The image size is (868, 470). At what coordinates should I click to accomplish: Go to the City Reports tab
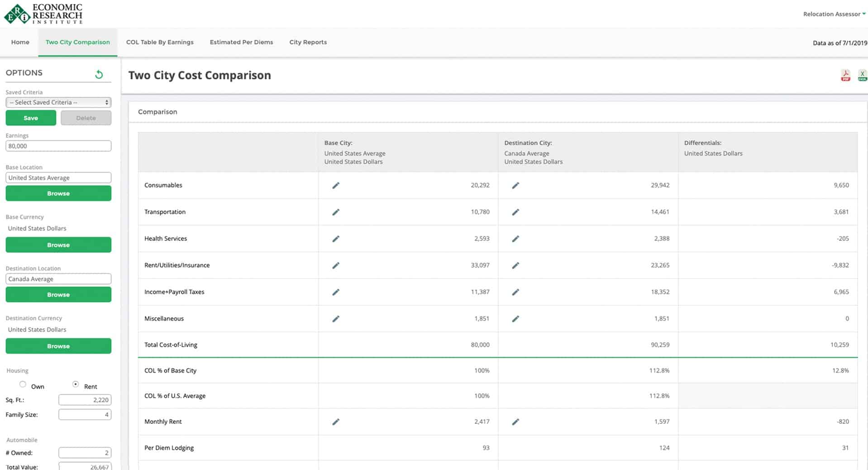pyautogui.click(x=308, y=42)
